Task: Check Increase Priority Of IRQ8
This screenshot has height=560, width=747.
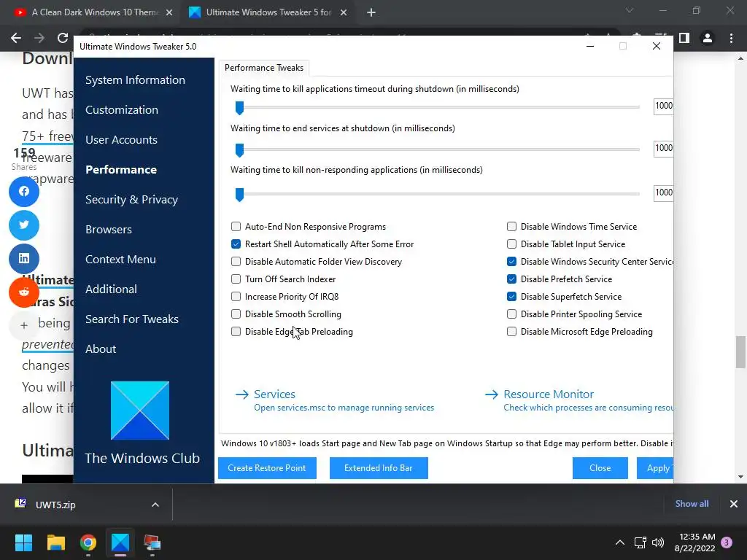Action: (236, 297)
